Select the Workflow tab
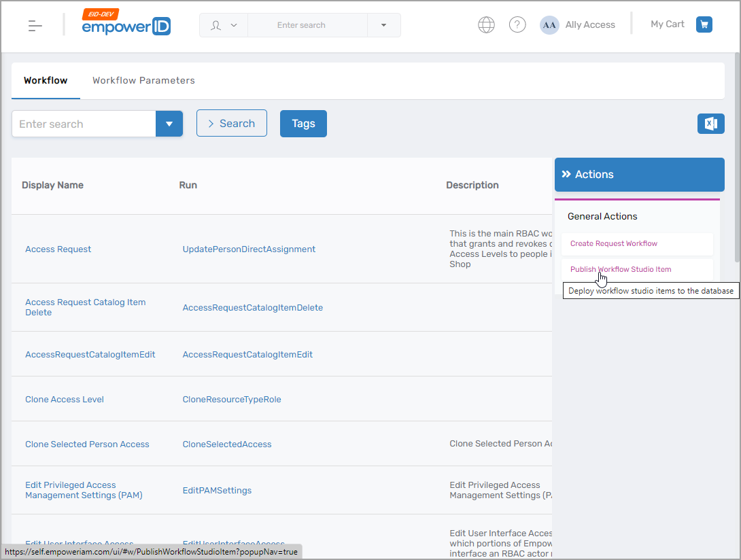This screenshot has height=560, width=741. pos(46,80)
